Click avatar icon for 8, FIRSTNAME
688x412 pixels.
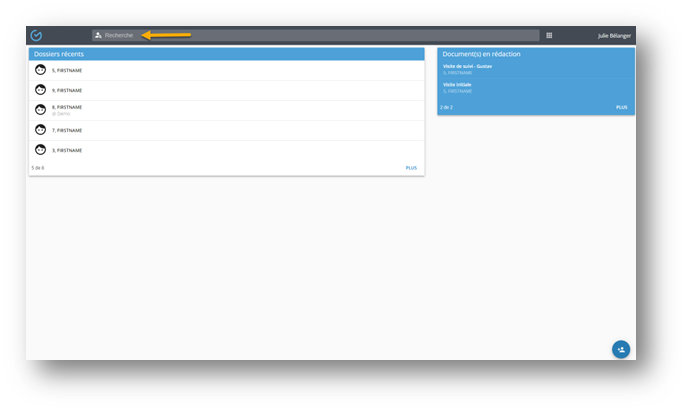point(41,110)
